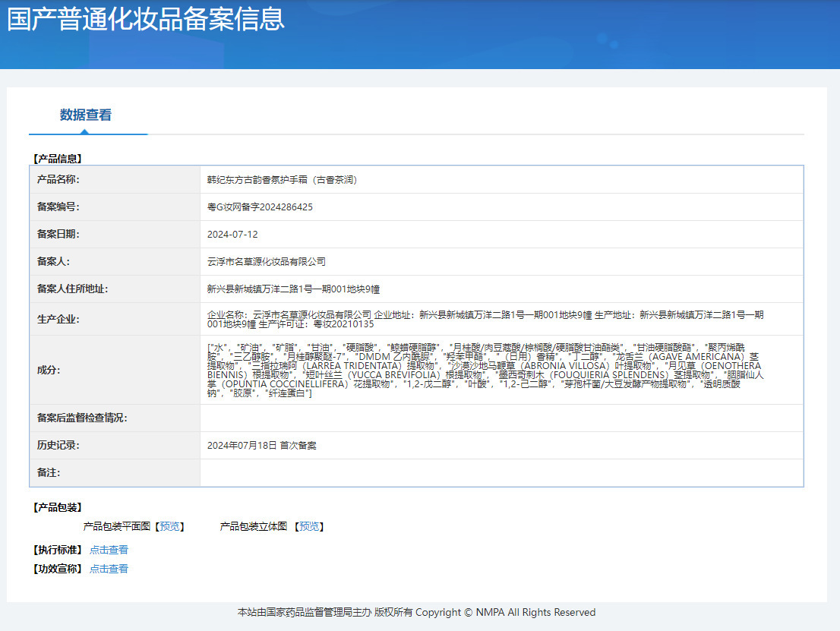Open 点击查看 link next to 功效宣称
The image size is (840, 631).
[x=109, y=569]
